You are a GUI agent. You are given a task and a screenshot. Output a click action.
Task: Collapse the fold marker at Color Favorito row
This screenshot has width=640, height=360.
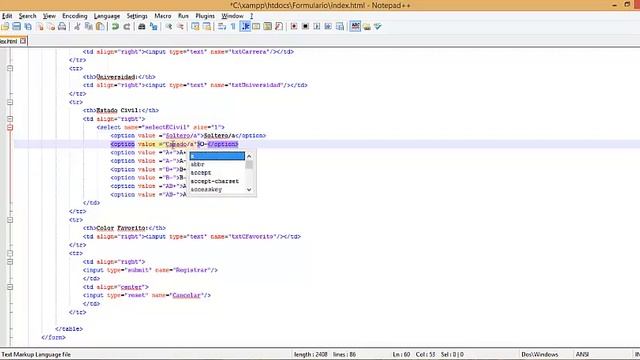click(x=10, y=220)
